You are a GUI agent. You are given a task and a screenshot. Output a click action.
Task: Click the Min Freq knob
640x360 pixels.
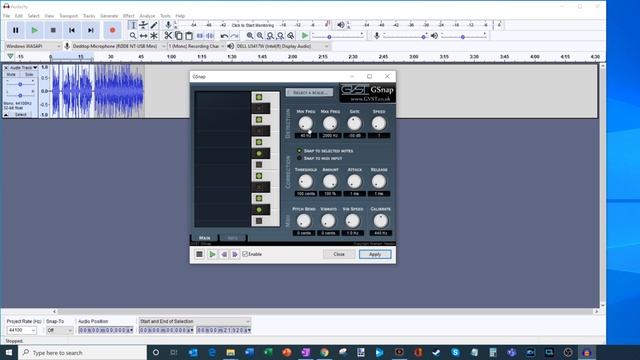(x=305, y=123)
